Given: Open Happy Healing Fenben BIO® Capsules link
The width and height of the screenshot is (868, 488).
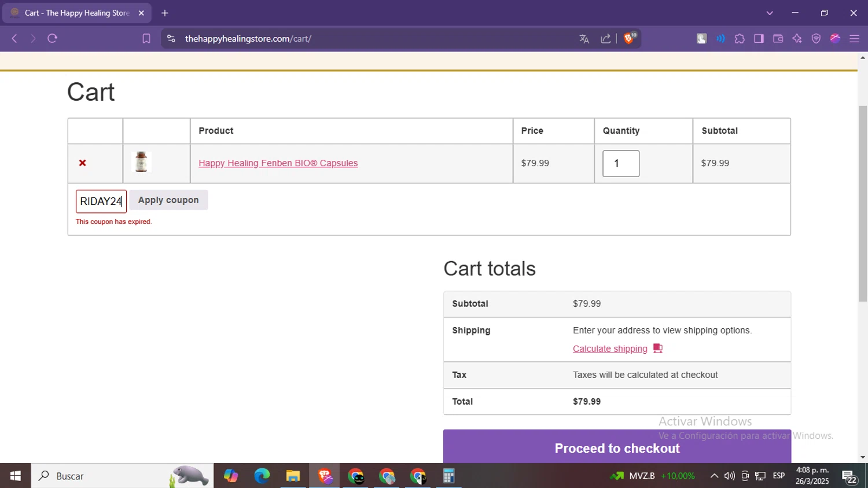Looking at the screenshot, I should pos(278,163).
